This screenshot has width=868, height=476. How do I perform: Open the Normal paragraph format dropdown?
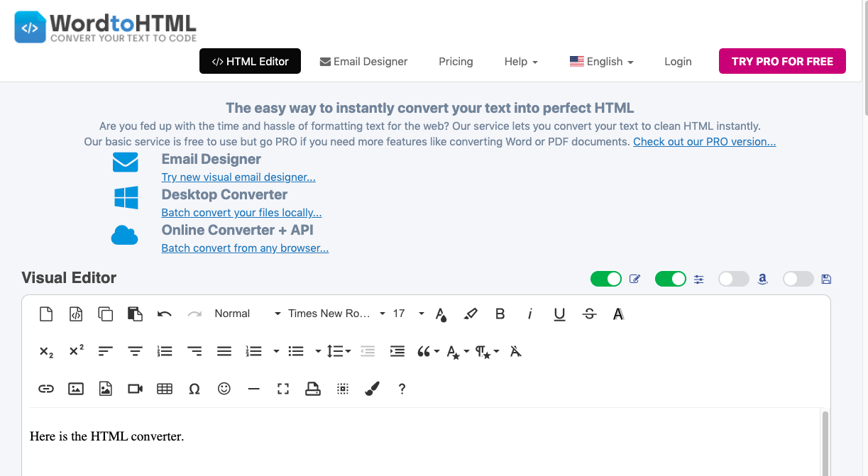[247, 314]
